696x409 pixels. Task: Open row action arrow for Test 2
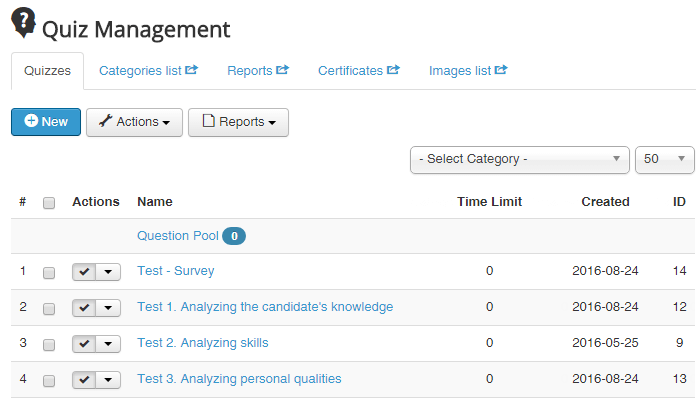[108, 344]
